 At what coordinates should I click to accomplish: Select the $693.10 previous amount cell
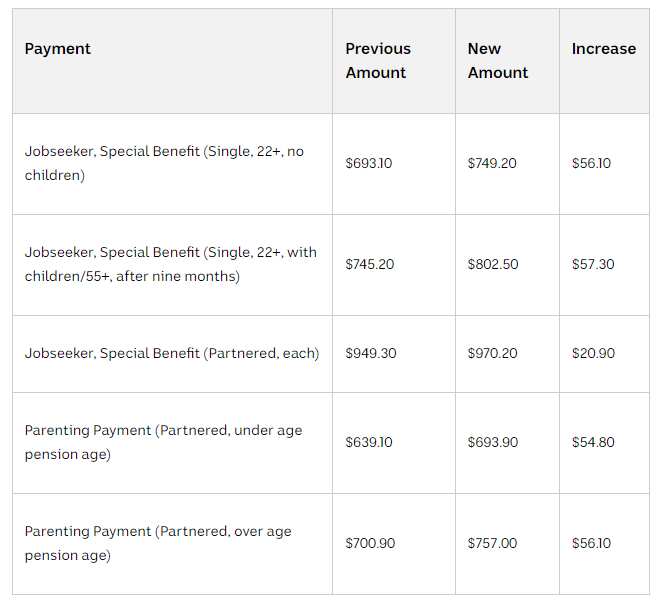click(369, 164)
